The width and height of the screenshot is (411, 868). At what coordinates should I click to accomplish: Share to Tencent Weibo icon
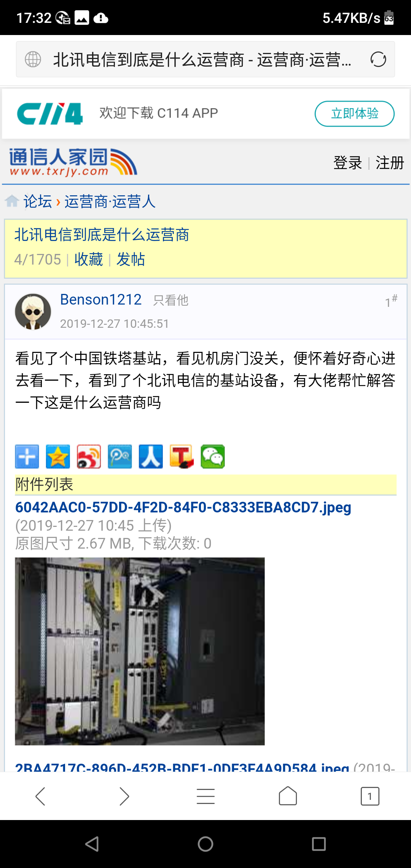[120, 456]
